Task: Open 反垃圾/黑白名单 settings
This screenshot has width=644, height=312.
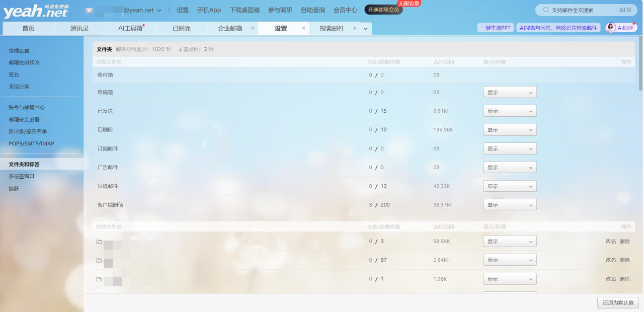Action: (28, 132)
